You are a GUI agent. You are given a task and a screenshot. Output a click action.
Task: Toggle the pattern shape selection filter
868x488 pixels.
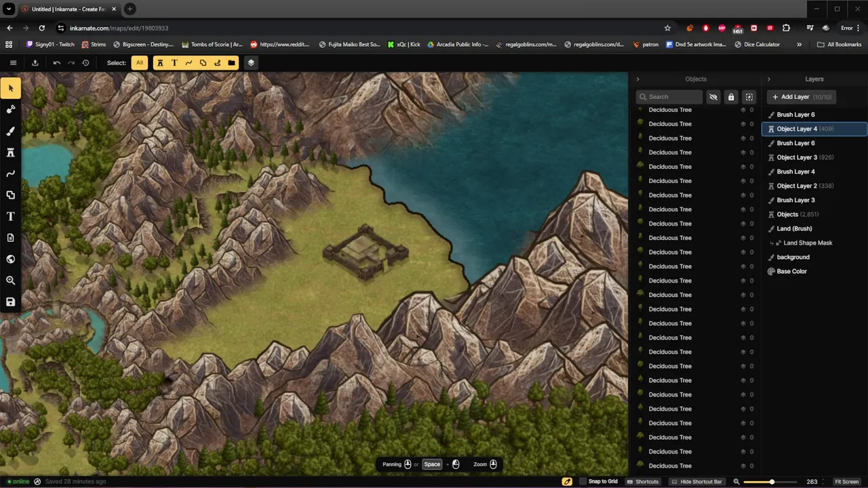click(203, 62)
